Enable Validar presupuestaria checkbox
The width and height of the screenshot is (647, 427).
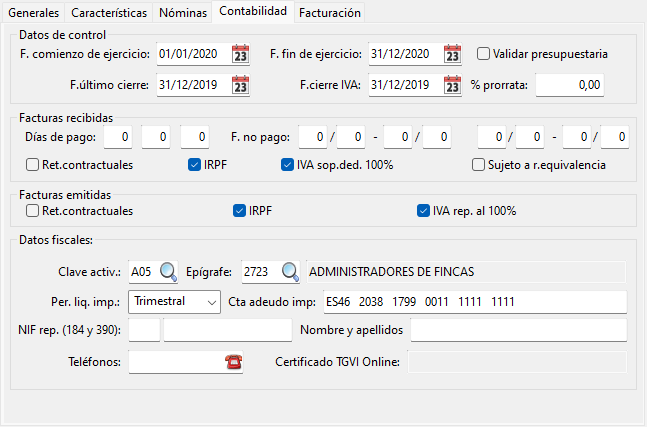click(x=483, y=54)
